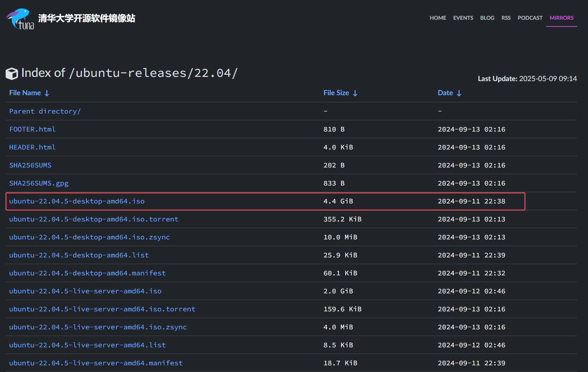Open ubuntu-22.04.5-live-server-amd64.list
The height and width of the screenshot is (372, 588).
pos(87,345)
